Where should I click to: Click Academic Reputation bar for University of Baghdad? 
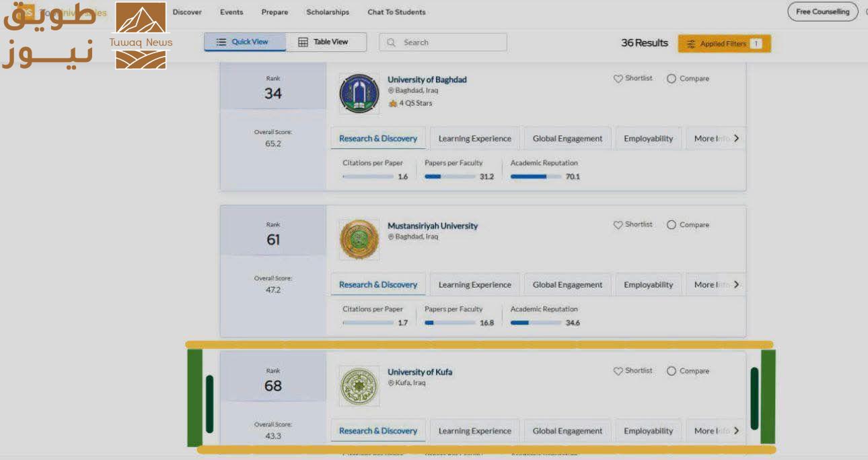click(536, 176)
